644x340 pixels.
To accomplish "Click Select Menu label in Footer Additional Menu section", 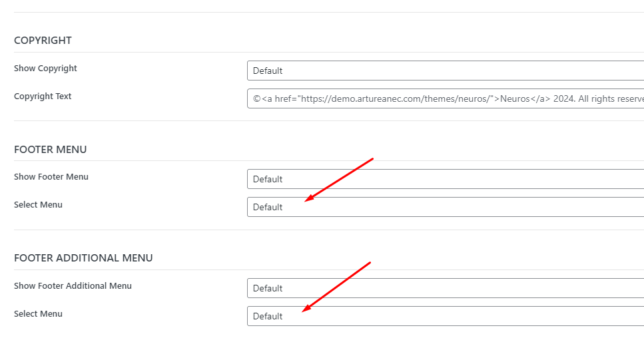I will (38, 314).
